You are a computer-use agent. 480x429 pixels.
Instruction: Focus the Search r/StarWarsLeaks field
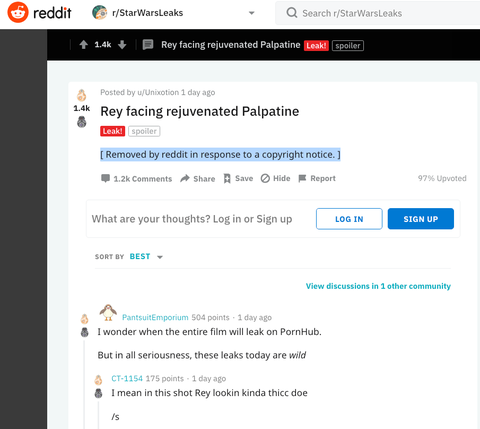(x=378, y=13)
